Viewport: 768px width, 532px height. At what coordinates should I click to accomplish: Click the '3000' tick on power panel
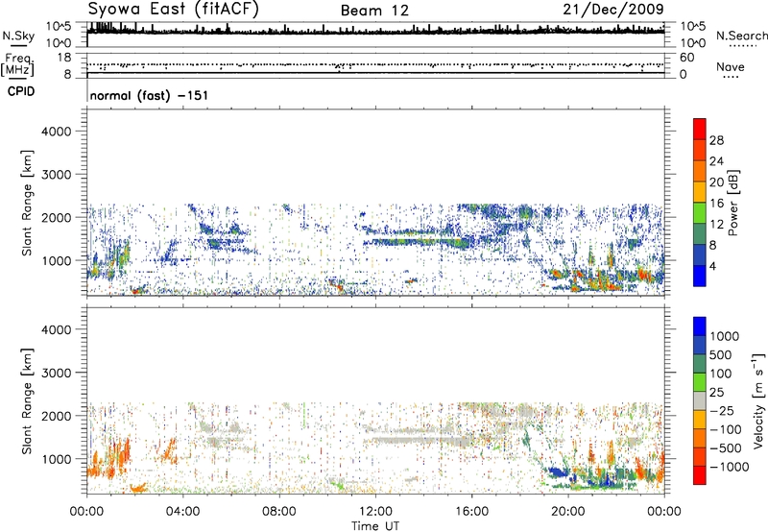57,175
